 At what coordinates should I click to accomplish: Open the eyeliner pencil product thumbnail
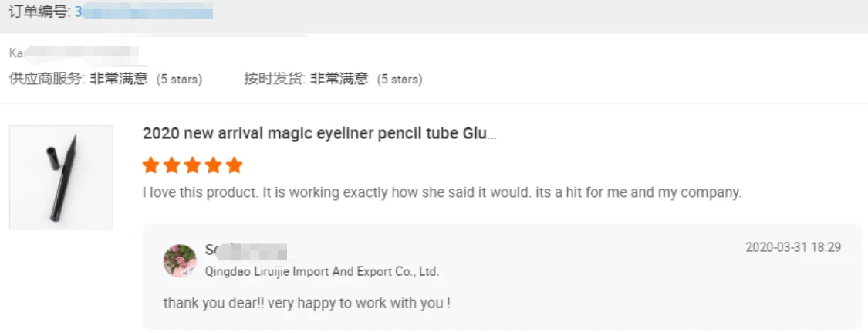coord(61,178)
